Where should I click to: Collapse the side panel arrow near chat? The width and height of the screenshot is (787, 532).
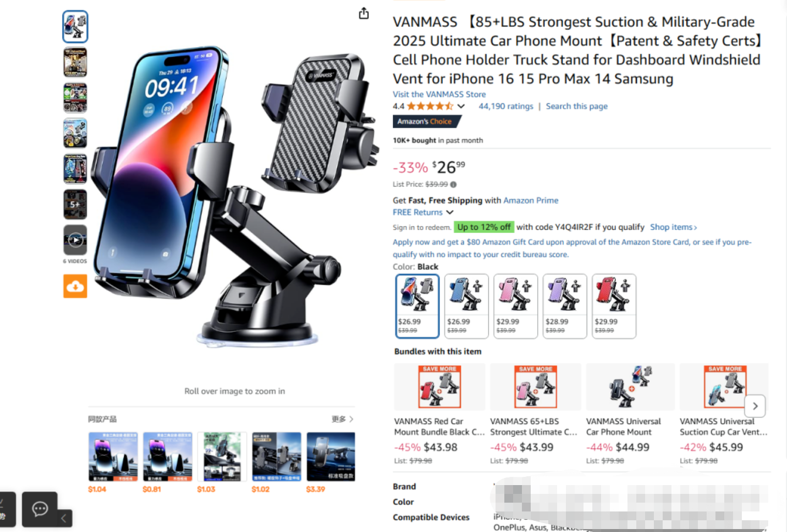64,518
